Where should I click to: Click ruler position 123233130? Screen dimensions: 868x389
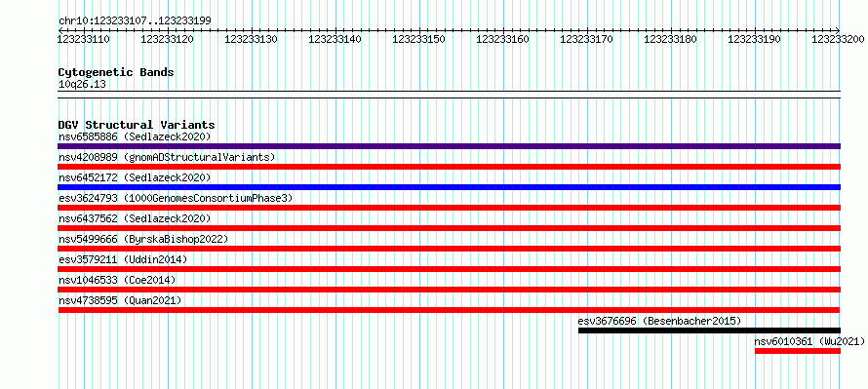(251, 39)
